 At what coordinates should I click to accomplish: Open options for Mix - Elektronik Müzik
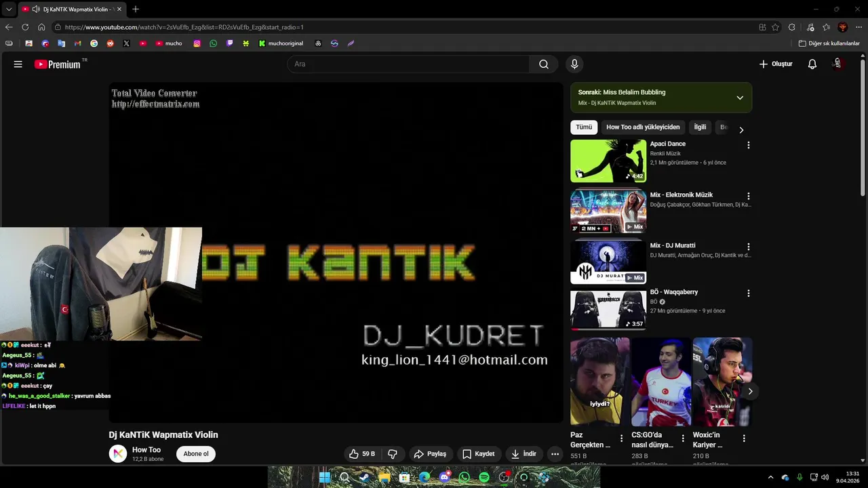[x=749, y=196]
